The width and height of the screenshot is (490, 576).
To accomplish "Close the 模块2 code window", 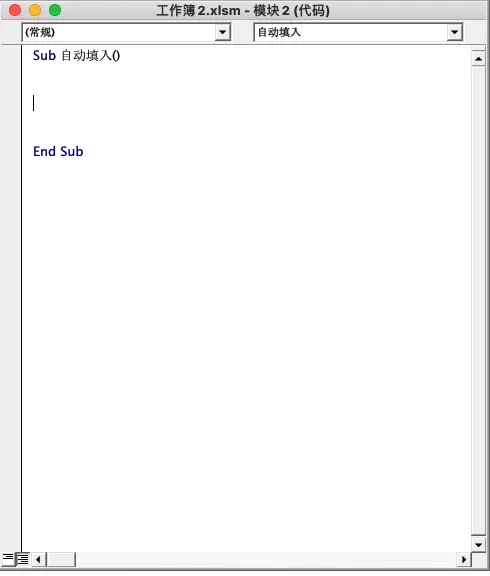I will click(x=15, y=10).
